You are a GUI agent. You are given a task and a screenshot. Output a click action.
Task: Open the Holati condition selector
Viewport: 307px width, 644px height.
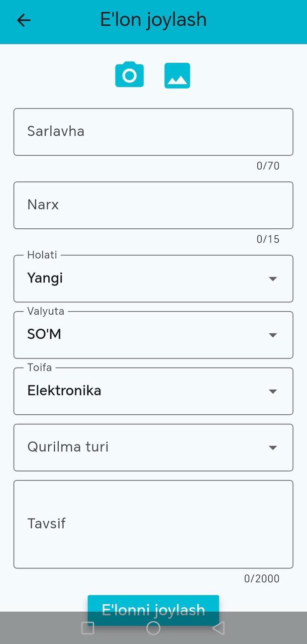[153, 278]
